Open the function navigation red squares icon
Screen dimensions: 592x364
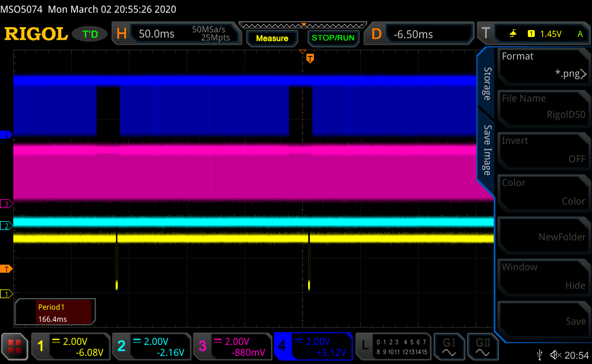click(x=14, y=346)
